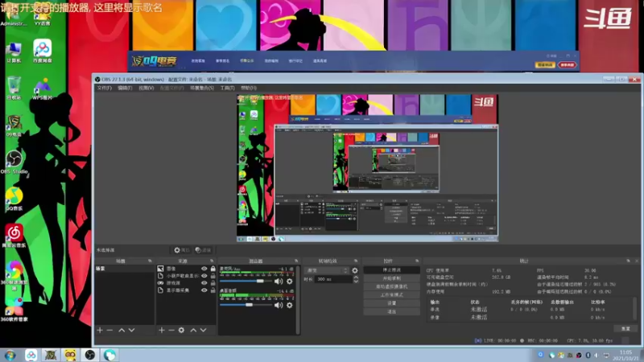Select the scene entry in Scenes list
This screenshot has width=644, height=362.
pyautogui.click(x=125, y=269)
